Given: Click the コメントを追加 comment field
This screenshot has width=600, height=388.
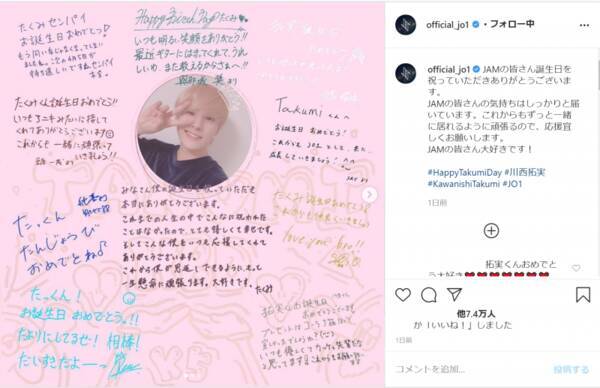Looking at the screenshot, I should coord(471,369).
